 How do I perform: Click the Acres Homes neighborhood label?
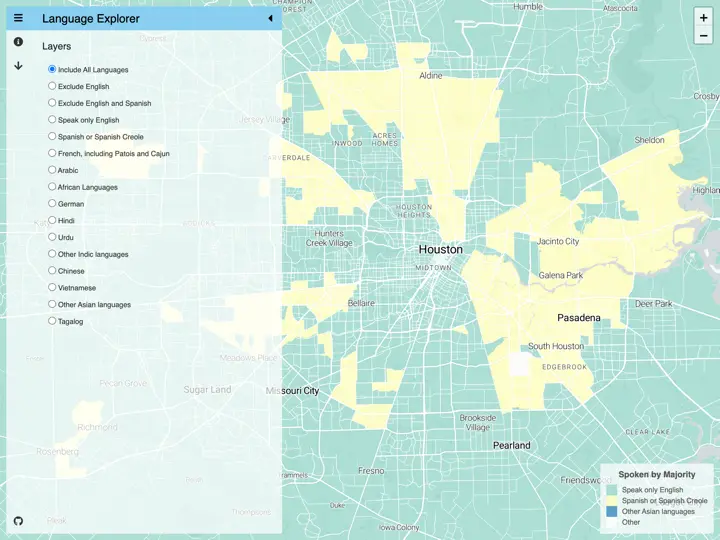pos(385,139)
